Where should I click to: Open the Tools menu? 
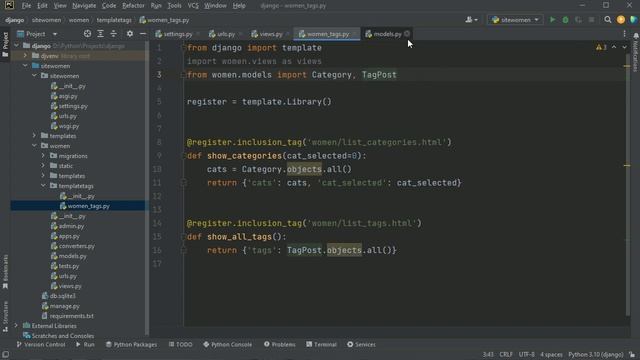coord(174,6)
